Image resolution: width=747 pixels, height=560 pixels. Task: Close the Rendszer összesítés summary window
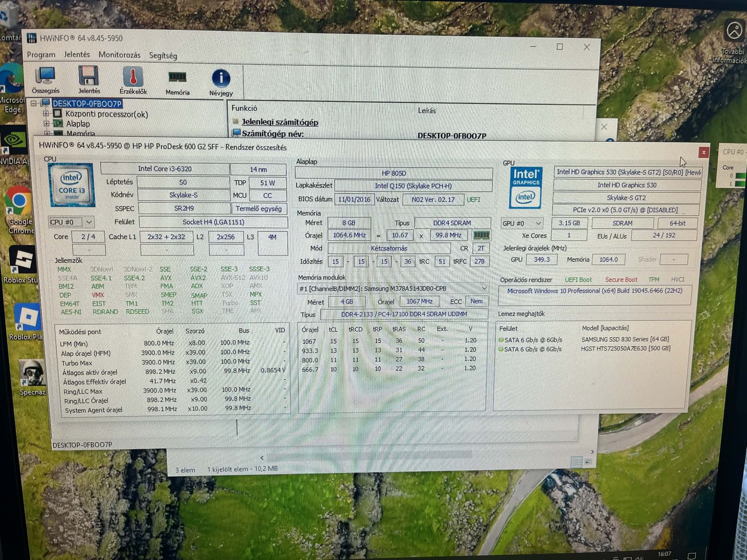pyautogui.click(x=704, y=152)
